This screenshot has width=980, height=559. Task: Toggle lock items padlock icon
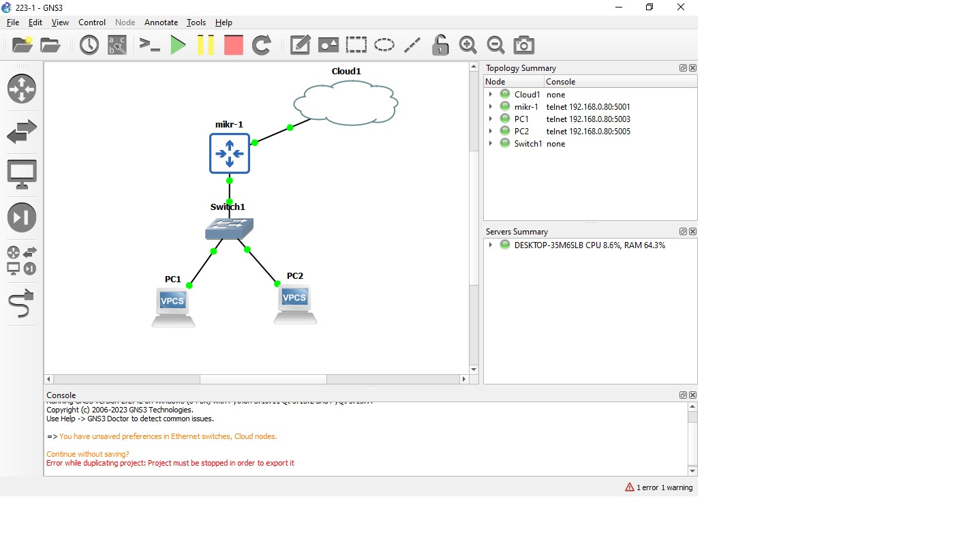(440, 45)
